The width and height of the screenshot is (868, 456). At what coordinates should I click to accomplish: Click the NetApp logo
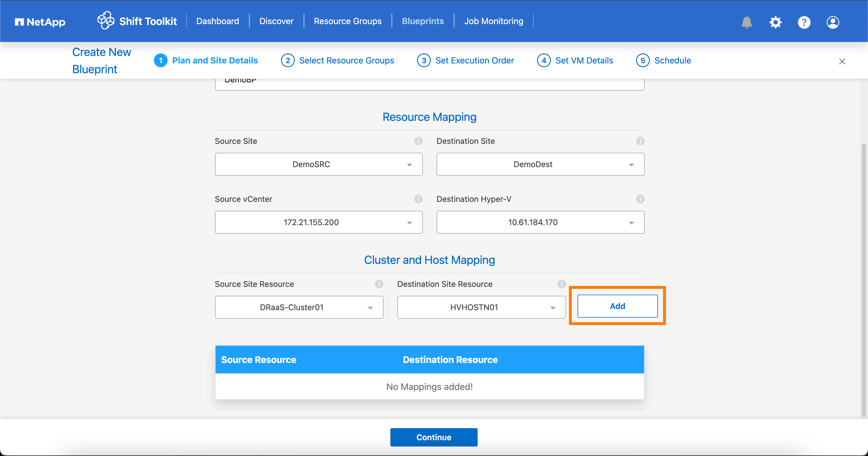point(40,22)
